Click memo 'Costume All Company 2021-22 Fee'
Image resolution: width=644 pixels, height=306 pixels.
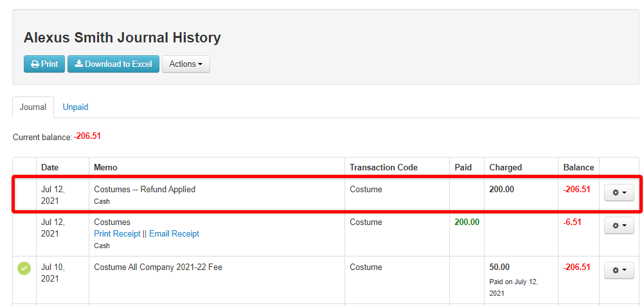(158, 267)
